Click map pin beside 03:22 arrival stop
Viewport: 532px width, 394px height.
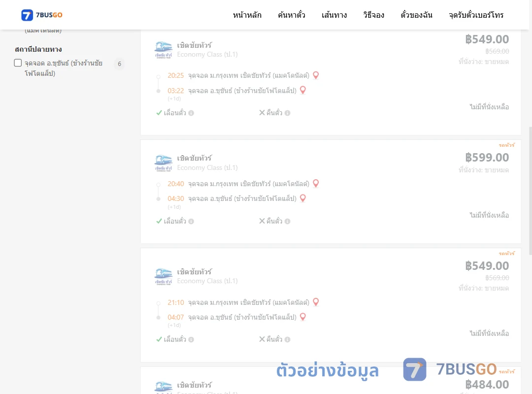pos(303,90)
